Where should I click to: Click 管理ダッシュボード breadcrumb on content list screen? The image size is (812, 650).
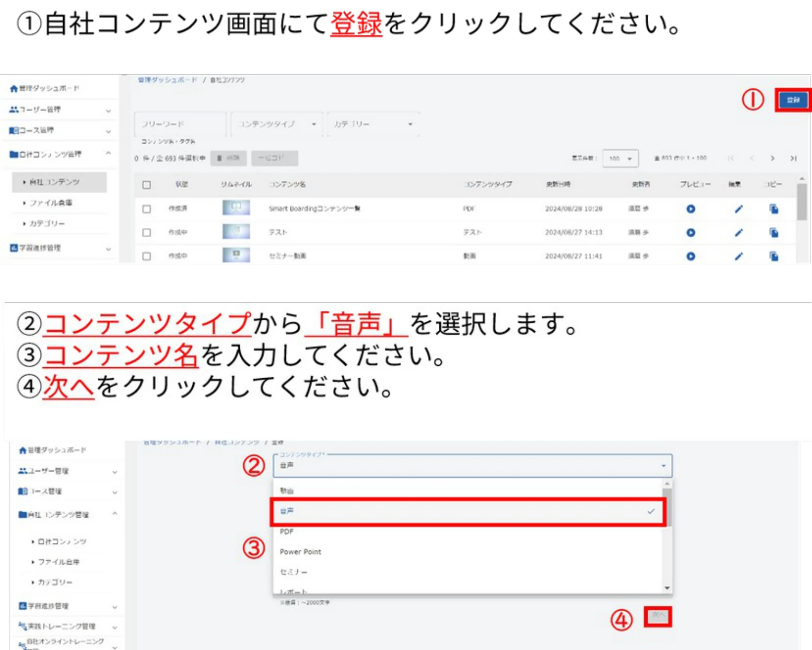[x=167, y=80]
